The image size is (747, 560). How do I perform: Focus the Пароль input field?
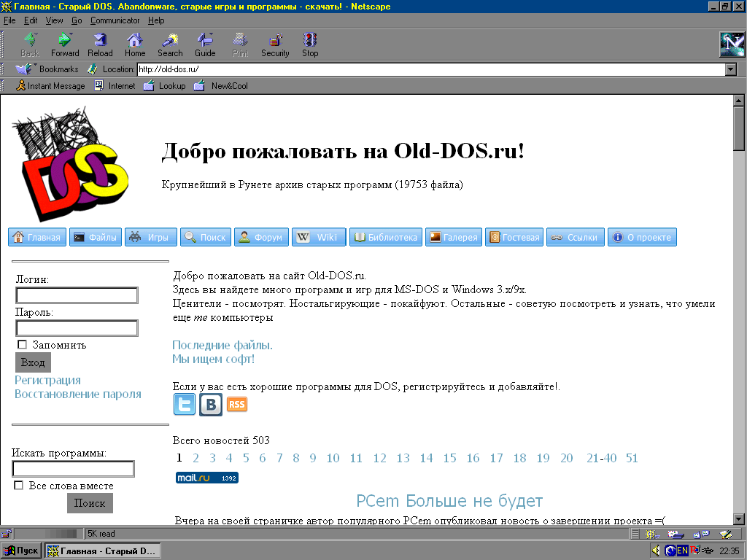77,328
